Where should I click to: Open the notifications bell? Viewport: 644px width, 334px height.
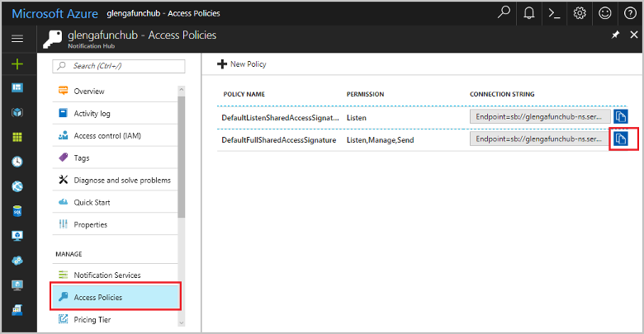pos(529,13)
